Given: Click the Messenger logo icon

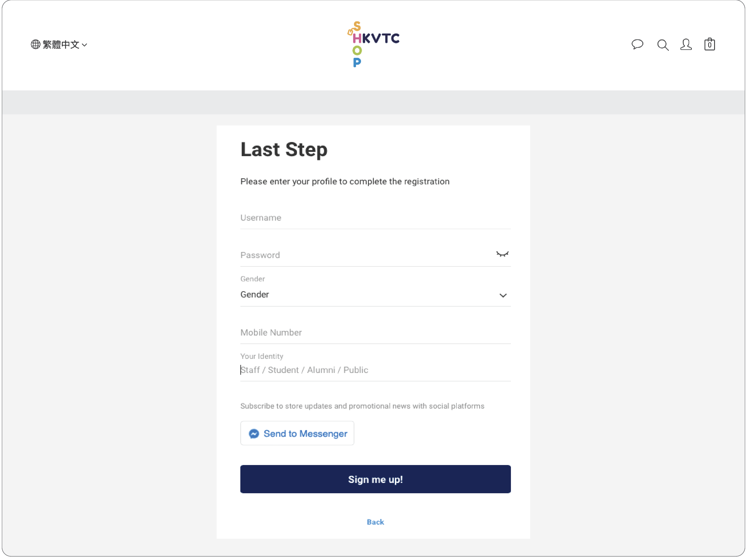Looking at the screenshot, I should click(x=254, y=433).
